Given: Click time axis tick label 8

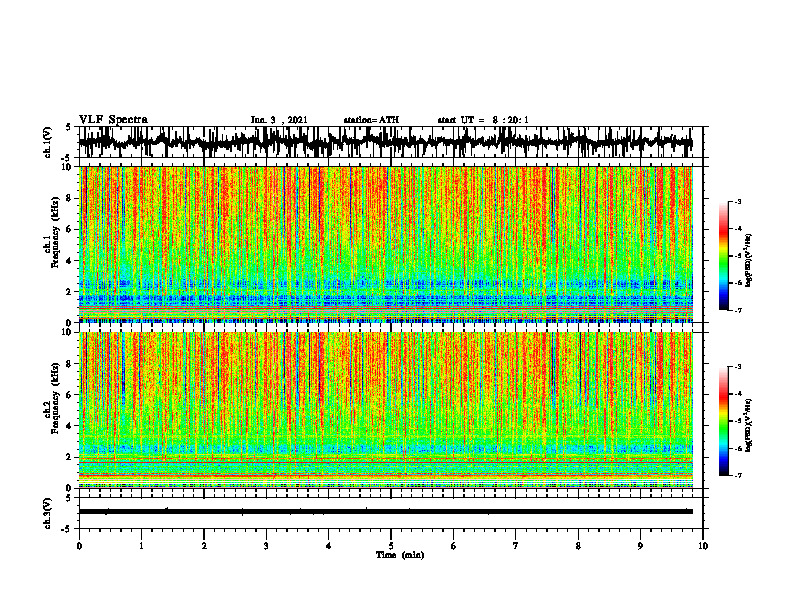Looking at the screenshot, I should point(578,546).
